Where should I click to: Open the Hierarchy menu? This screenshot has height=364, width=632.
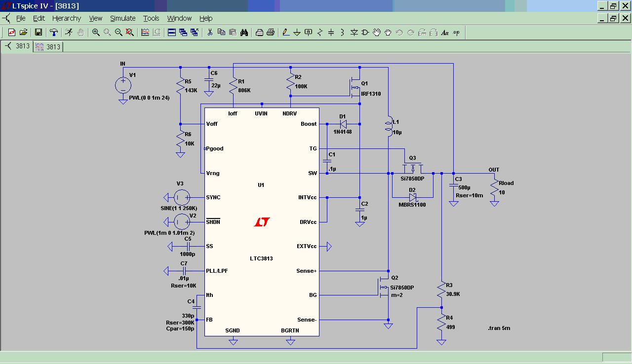coord(67,18)
